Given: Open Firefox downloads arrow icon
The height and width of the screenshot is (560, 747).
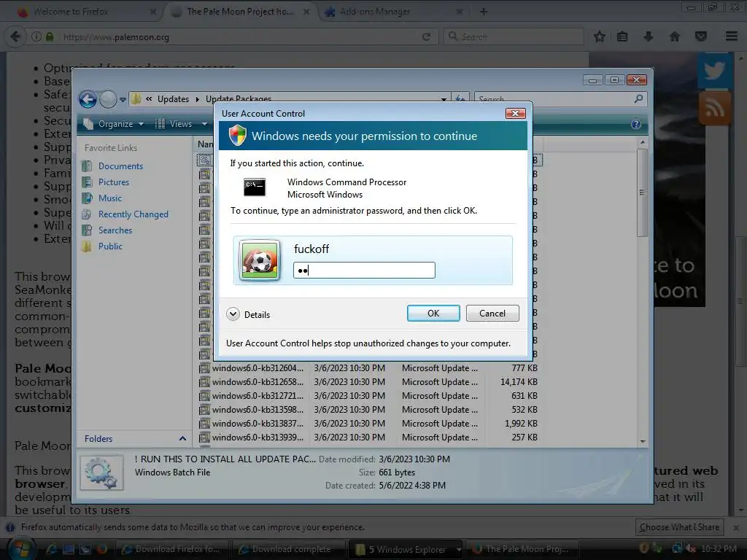Looking at the screenshot, I should [648, 36].
